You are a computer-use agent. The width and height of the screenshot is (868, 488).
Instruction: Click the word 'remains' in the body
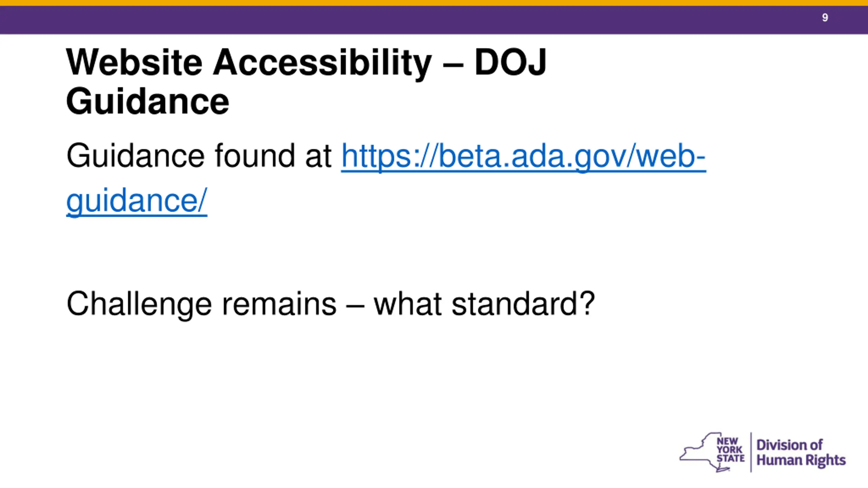[x=279, y=304]
